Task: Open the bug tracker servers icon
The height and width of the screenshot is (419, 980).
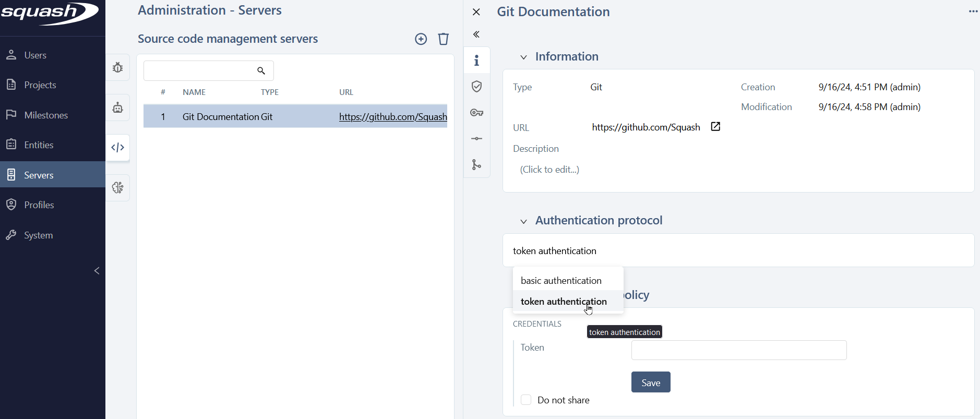Action: point(118,68)
